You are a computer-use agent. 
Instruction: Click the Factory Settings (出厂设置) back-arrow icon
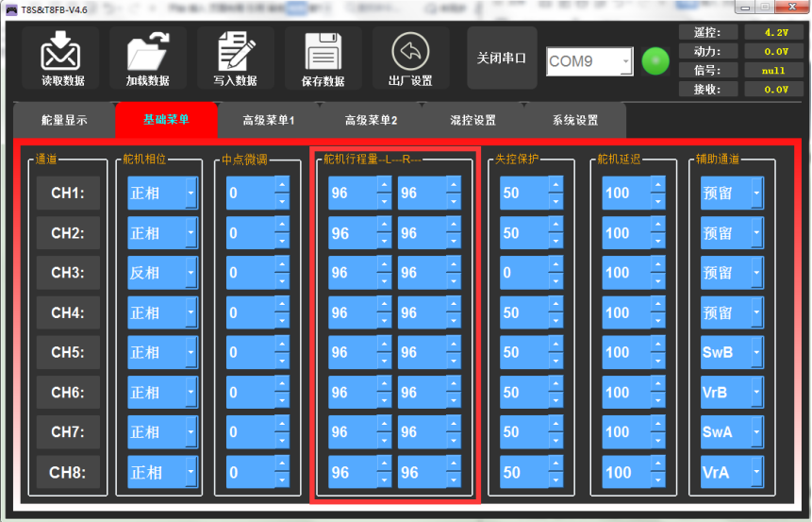(x=409, y=51)
